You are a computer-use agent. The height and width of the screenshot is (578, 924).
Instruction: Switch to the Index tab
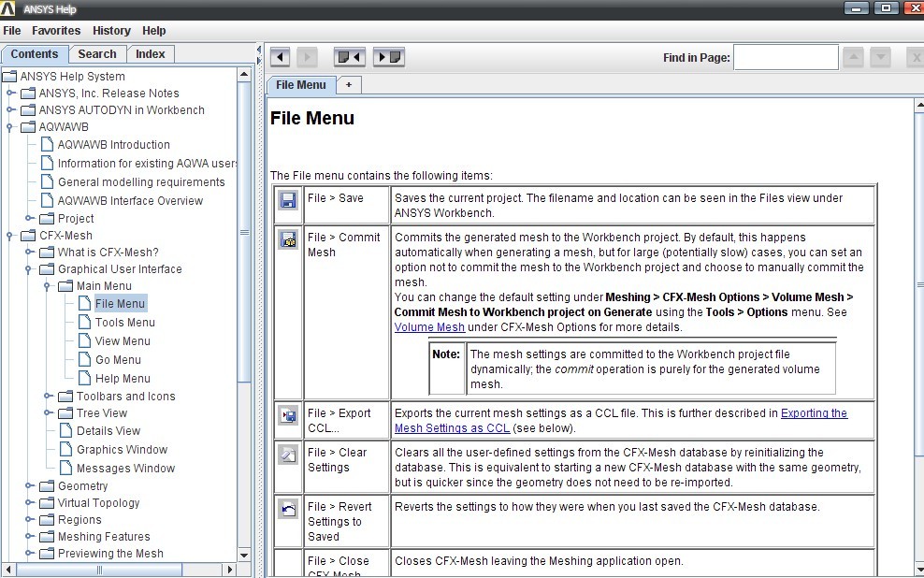pos(151,54)
